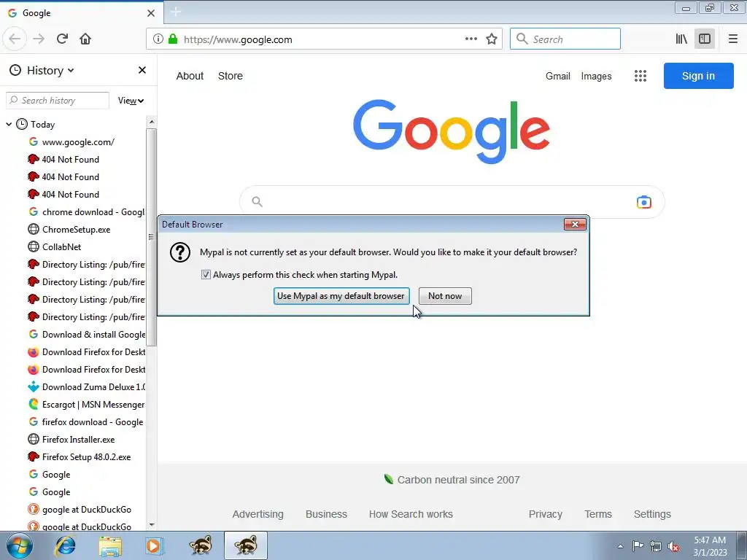Launch Internet Explorer from taskbar

65,545
